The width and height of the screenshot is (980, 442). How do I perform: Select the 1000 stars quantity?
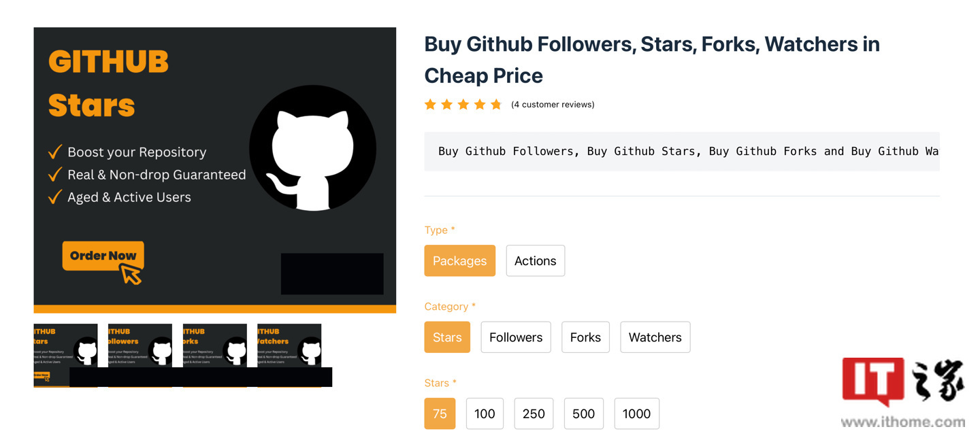pos(636,413)
